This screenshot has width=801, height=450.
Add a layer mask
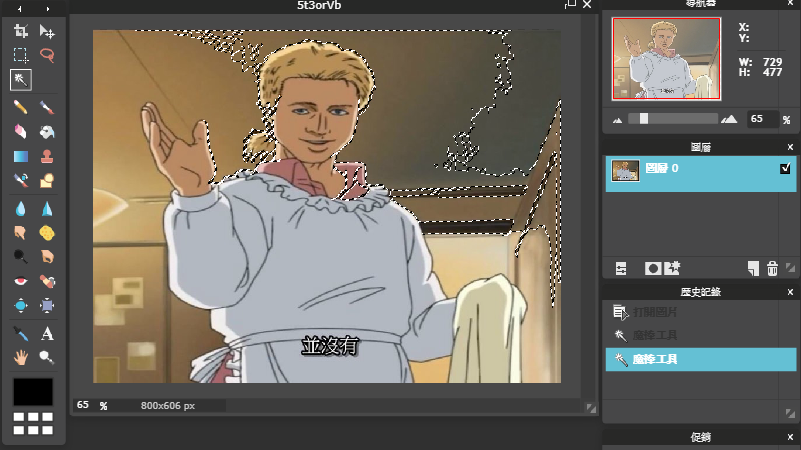[652, 269]
